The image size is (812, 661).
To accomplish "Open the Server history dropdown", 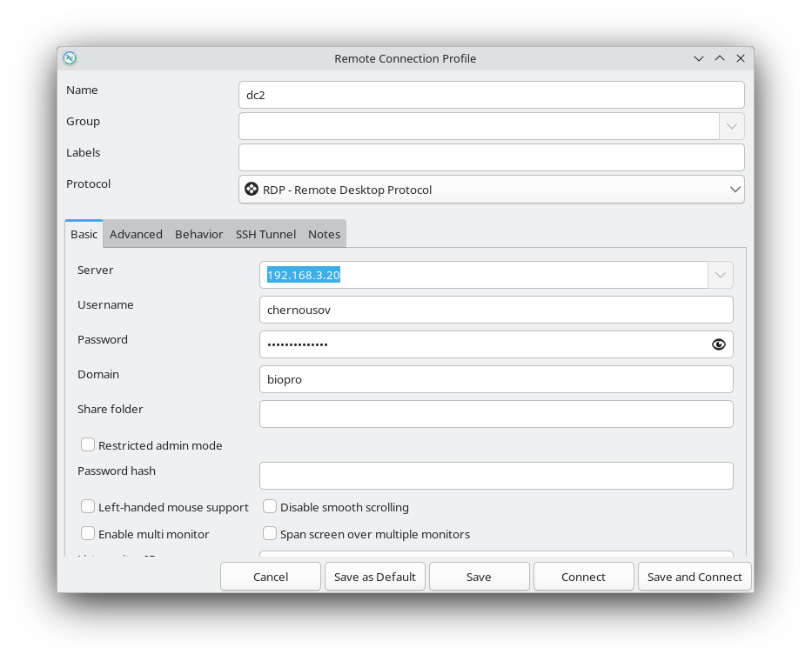I will coord(720,275).
